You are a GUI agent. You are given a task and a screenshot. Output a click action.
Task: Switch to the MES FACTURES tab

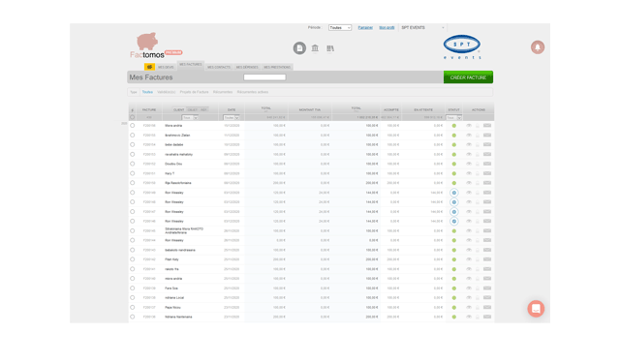(191, 65)
